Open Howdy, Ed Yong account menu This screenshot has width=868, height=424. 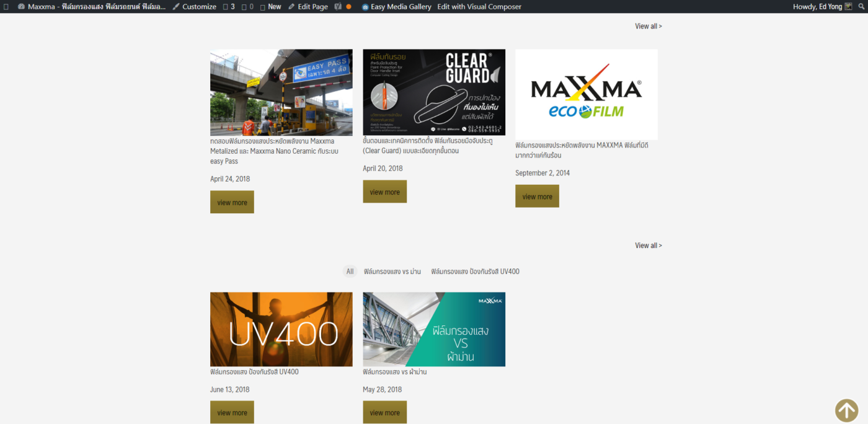click(823, 7)
